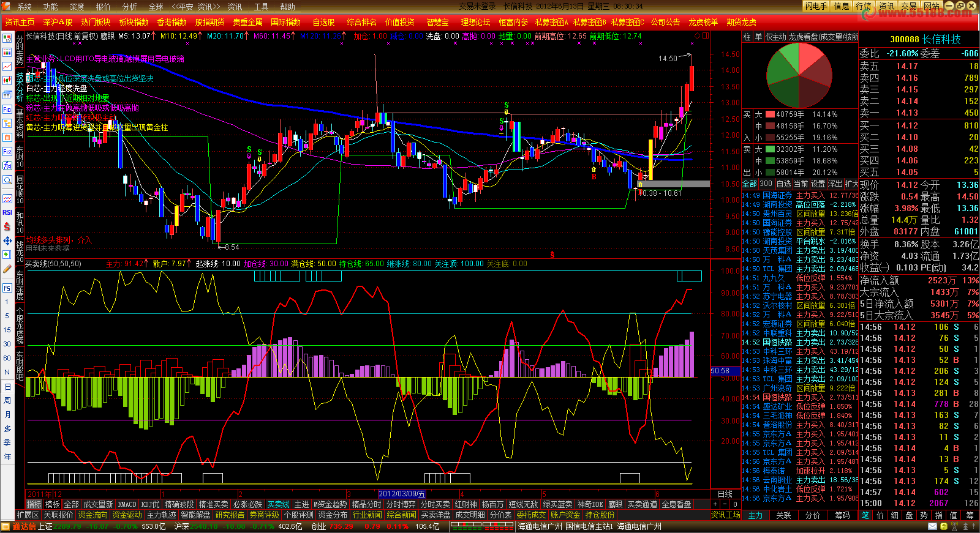The height and width of the screenshot is (533, 980).
Task: Open the 工具 menu
Action: point(262,7)
